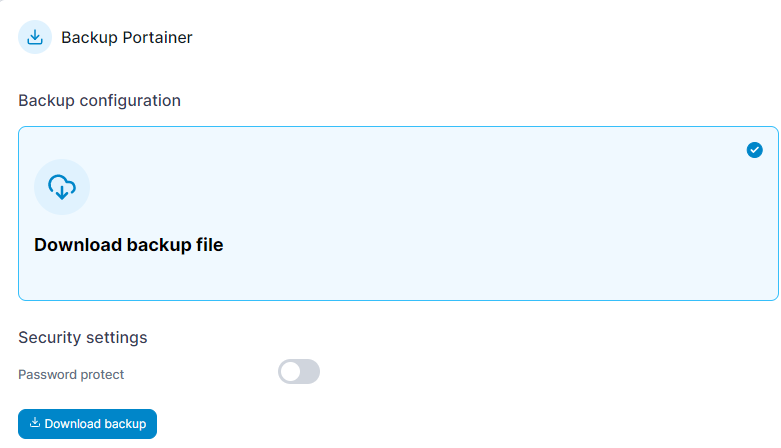Click the Backup Portainer header download icon
781x448 pixels.
(35, 37)
